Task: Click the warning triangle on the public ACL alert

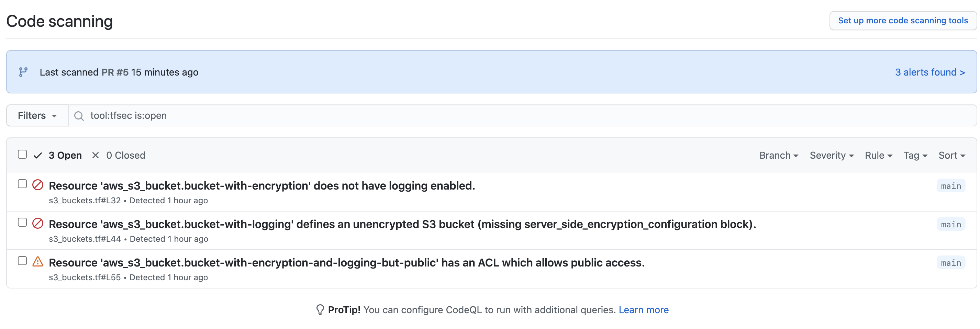Action: click(x=38, y=261)
